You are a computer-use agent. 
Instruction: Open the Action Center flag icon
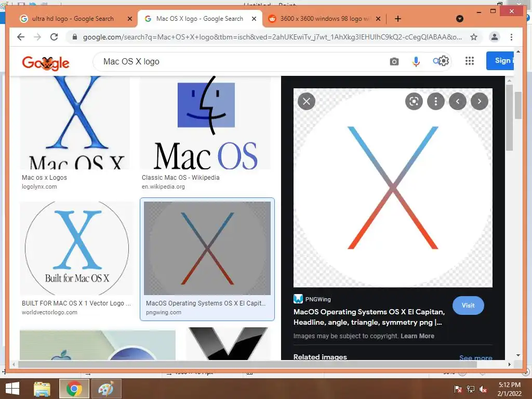tap(458, 389)
